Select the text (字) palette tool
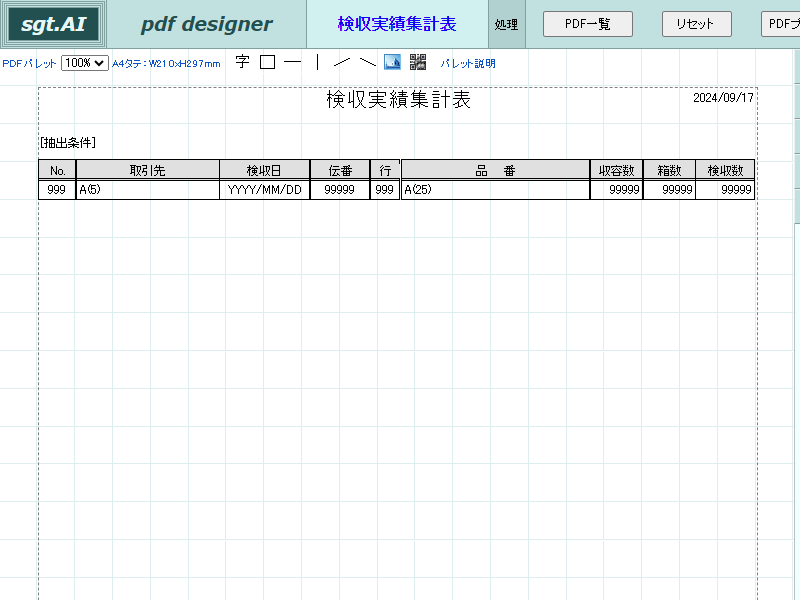 pos(242,62)
